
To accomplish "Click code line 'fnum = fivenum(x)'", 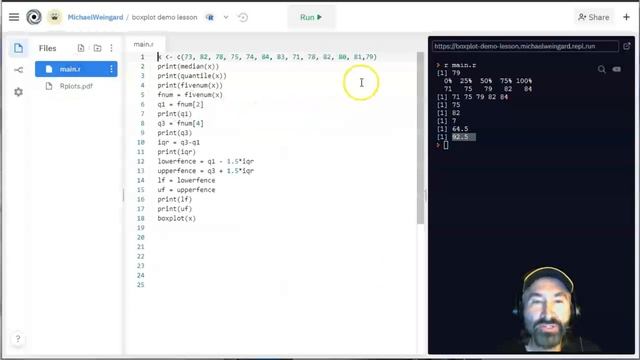I will click(190, 95).
